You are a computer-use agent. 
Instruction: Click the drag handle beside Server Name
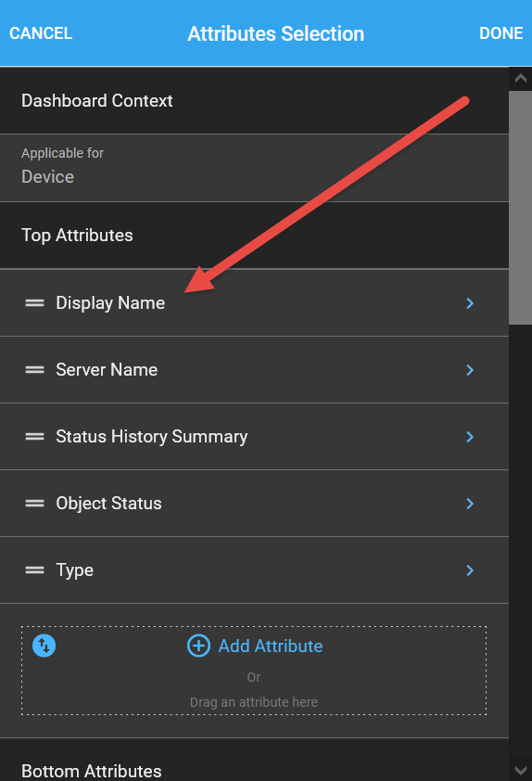35,369
